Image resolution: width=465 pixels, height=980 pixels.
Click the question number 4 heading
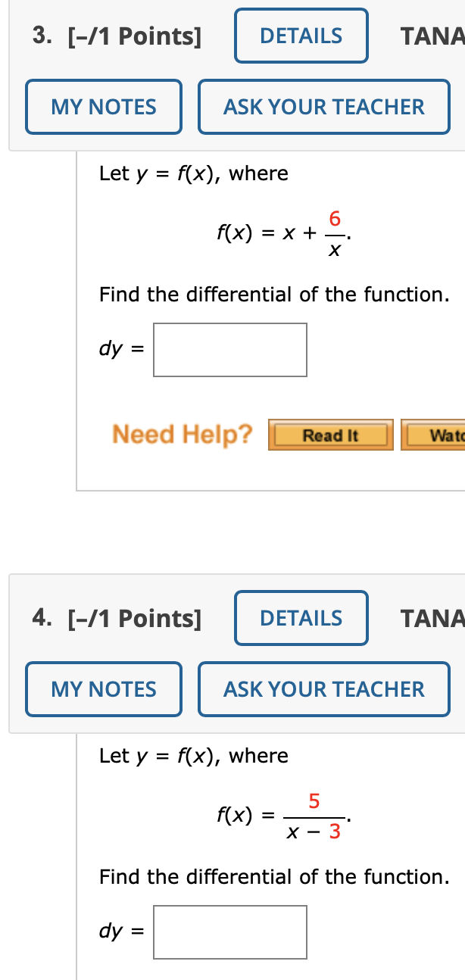(40, 618)
